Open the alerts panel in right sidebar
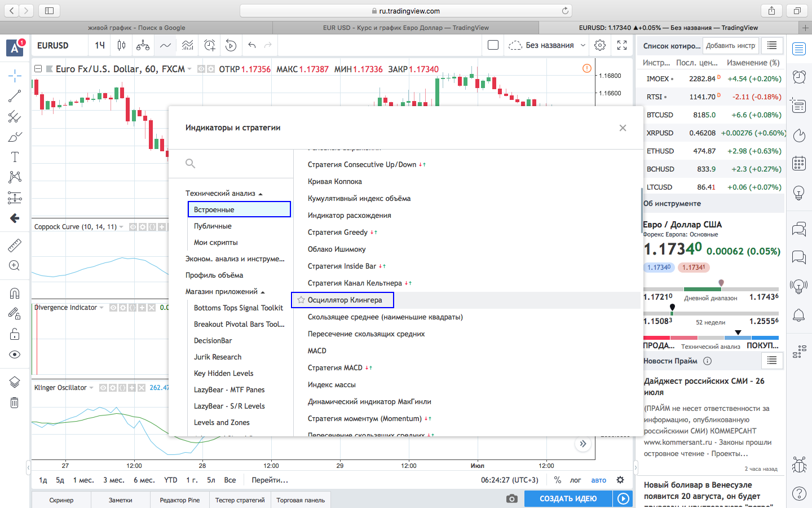This screenshot has height=508, width=812. coord(799,77)
